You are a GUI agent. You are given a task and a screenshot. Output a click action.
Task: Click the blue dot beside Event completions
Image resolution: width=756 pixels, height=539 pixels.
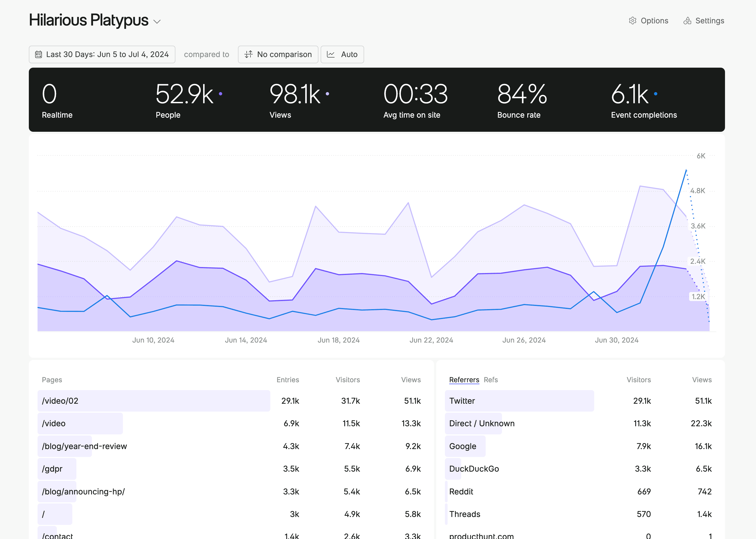pyautogui.click(x=655, y=94)
